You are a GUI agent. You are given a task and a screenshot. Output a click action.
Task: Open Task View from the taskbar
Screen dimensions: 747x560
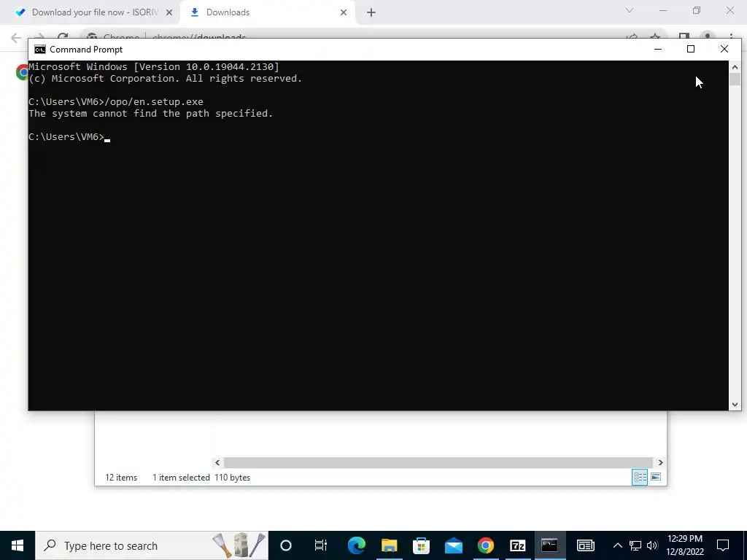[321, 545]
